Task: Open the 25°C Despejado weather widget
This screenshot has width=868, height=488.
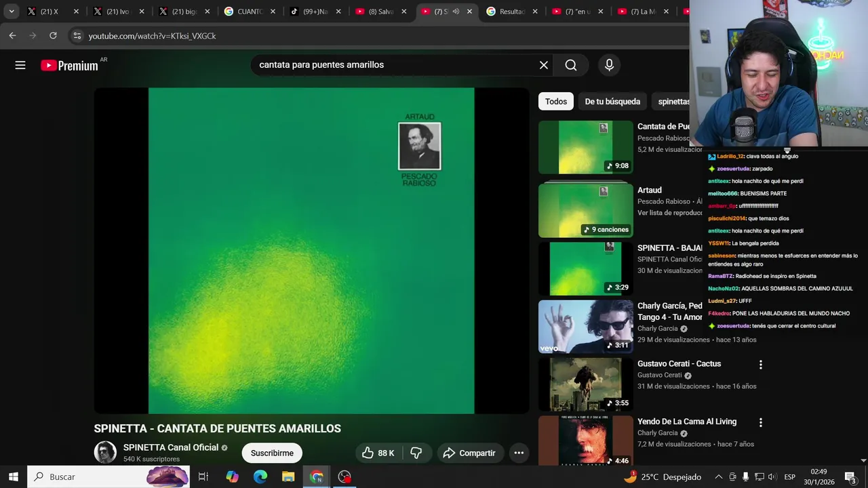Action: click(663, 476)
